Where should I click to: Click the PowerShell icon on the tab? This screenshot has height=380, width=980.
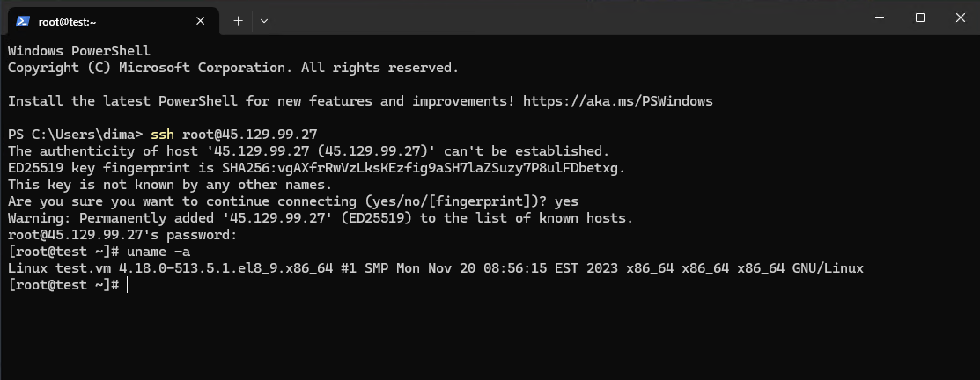(x=23, y=20)
